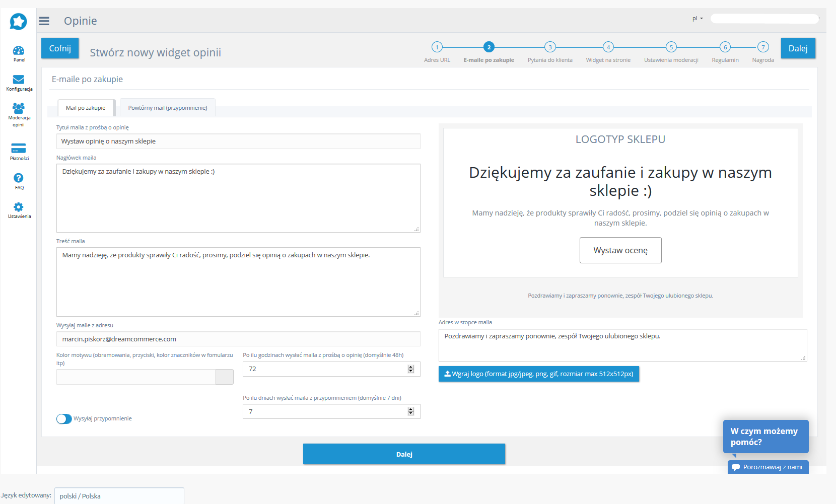This screenshot has height=504, width=836.
Task: Go to step 1 Adres URL
Action: 437,47
